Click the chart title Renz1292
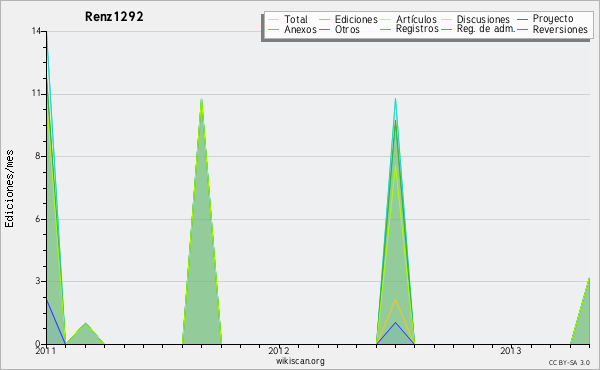600x370 pixels. (114, 17)
